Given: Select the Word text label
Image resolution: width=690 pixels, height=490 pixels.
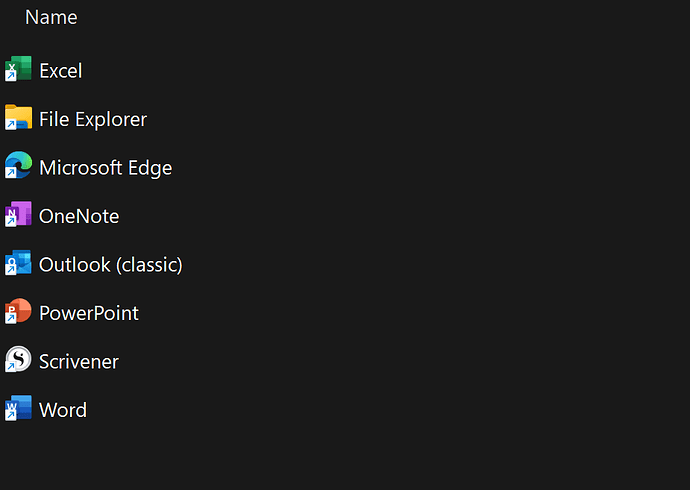Looking at the screenshot, I should click(63, 410).
